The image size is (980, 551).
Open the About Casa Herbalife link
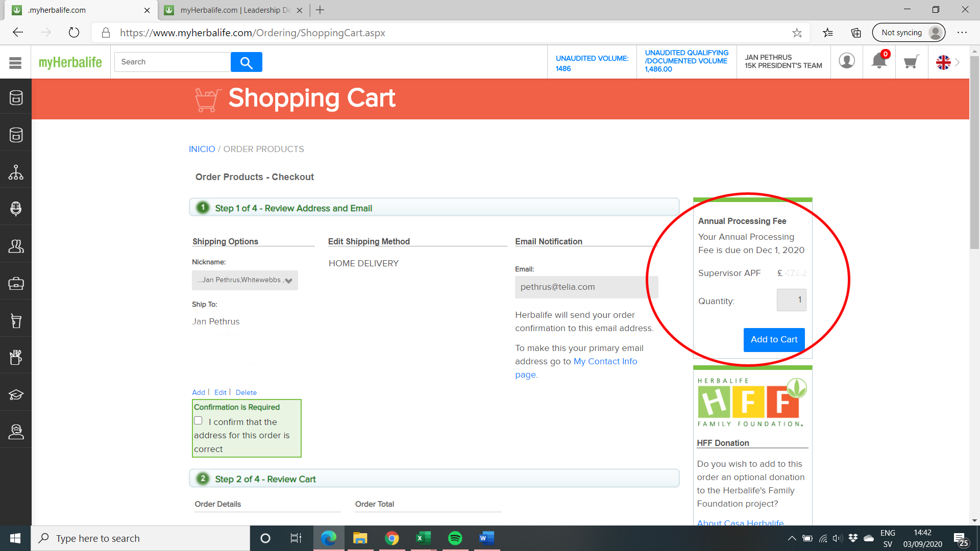[740, 522]
